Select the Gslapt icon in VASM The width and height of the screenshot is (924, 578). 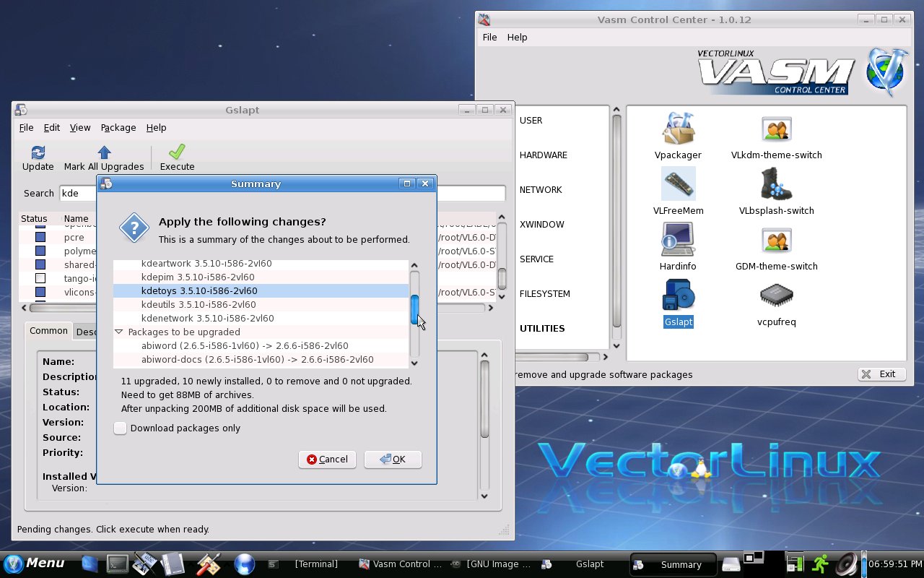point(678,295)
